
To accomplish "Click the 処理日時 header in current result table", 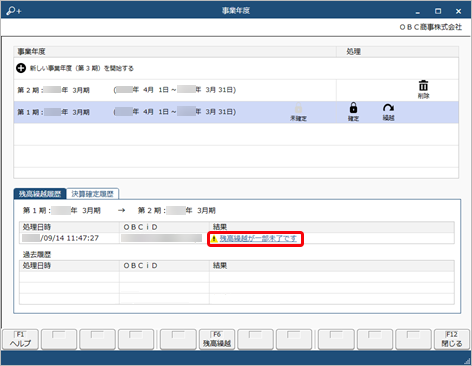I will tap(69, 227).
